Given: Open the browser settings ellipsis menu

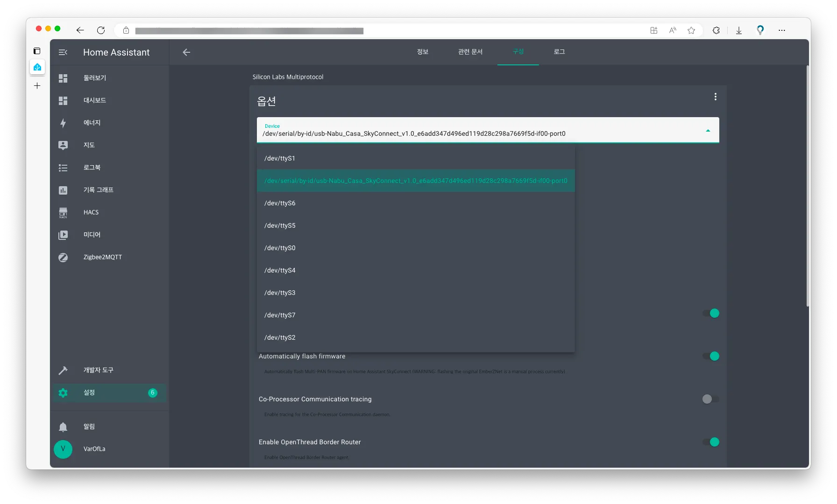Looking at the screenshot, I should coord(782,30).
